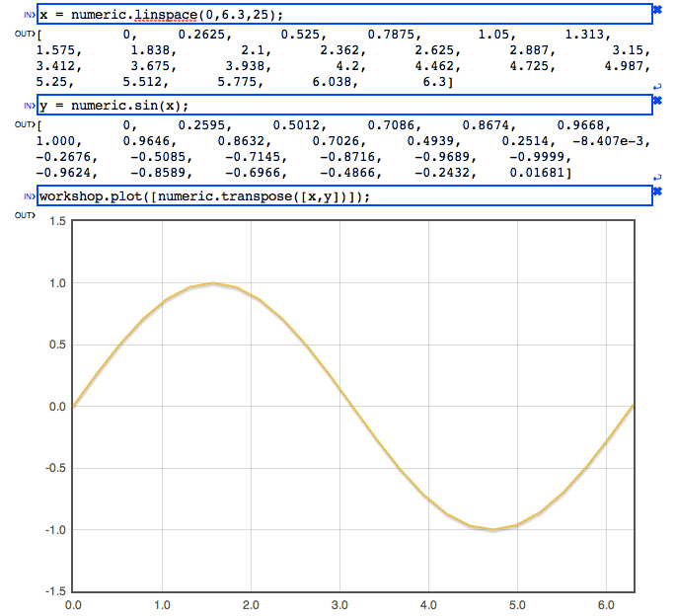Click the final output value 6.3]

[438, 82]
